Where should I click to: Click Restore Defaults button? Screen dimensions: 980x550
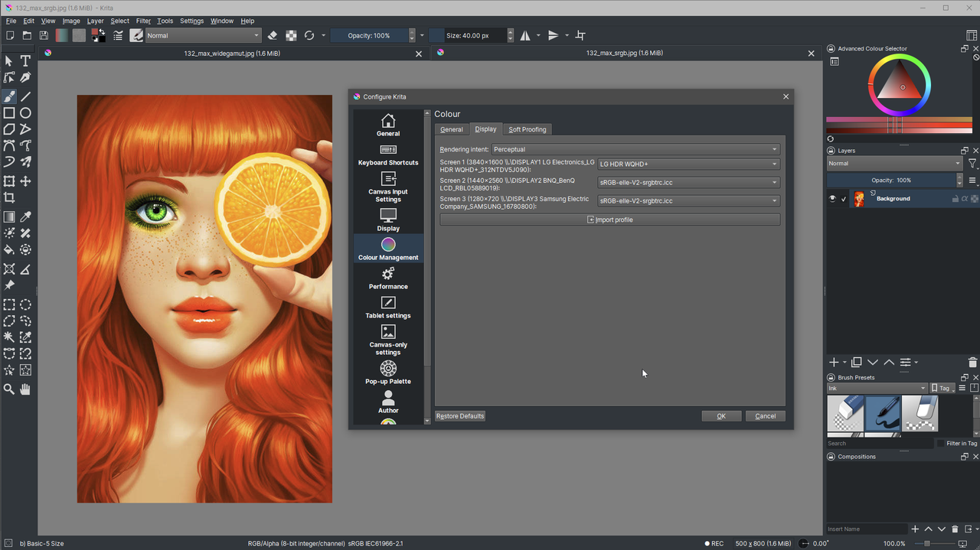click(x=460, y=416)
